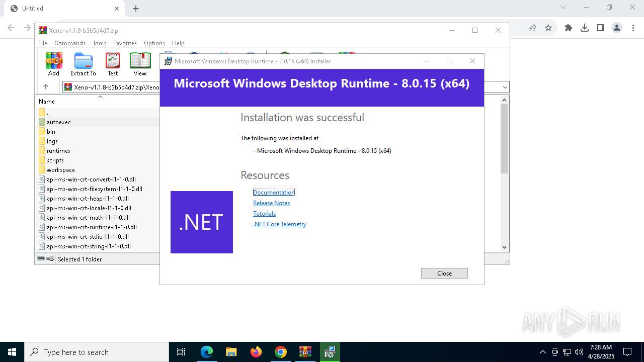Click the WinRAR scroll up arrow
The image size is (644, 362).
pos(505,100)
